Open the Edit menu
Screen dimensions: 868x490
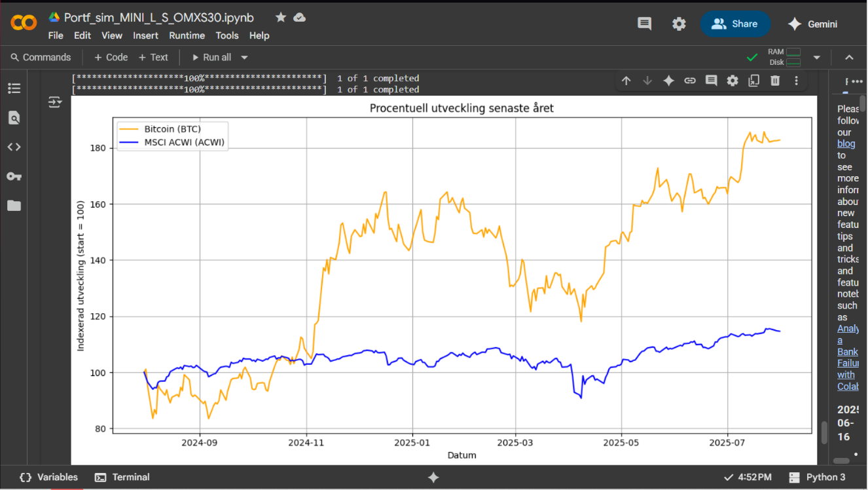click(x=82, y=35)
